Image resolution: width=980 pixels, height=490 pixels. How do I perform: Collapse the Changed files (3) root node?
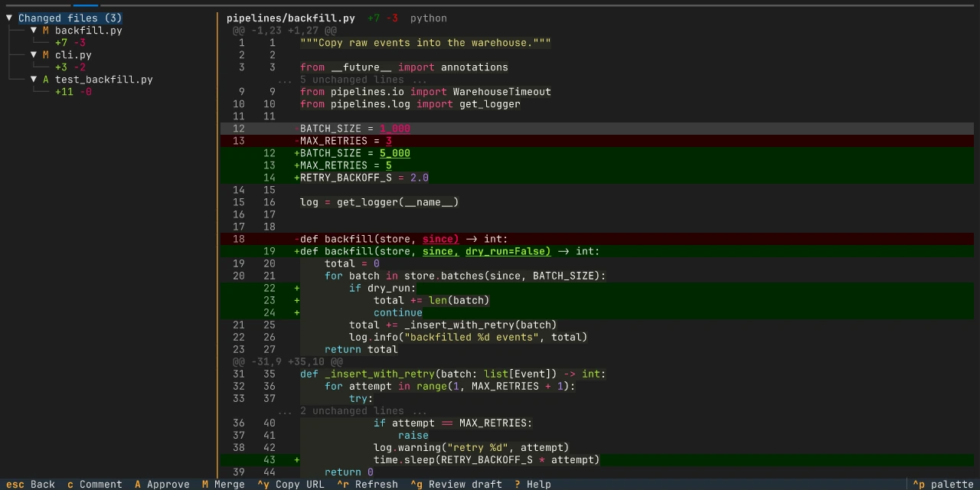pyautogui.click(x=9, y=18)
